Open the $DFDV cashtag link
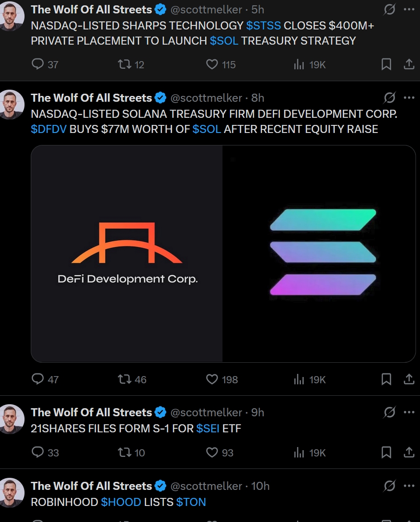The height and width of the screenshot is (522, 420). [x=49, y=129]
